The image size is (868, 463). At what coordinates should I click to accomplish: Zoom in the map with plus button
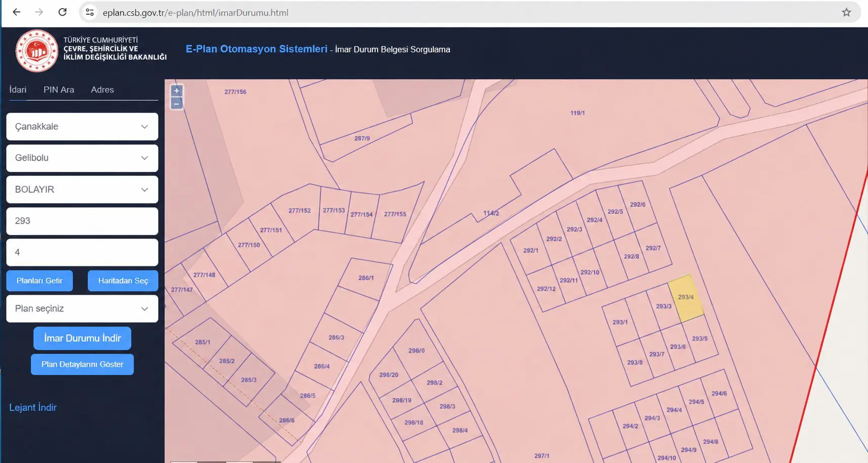pos(176,91)
